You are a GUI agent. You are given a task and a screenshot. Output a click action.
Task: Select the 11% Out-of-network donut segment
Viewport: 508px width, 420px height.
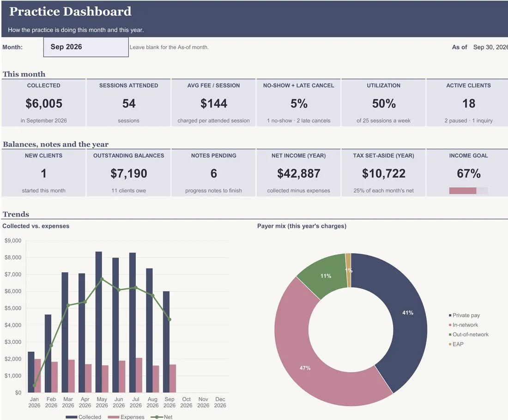(x=326, y=275)
